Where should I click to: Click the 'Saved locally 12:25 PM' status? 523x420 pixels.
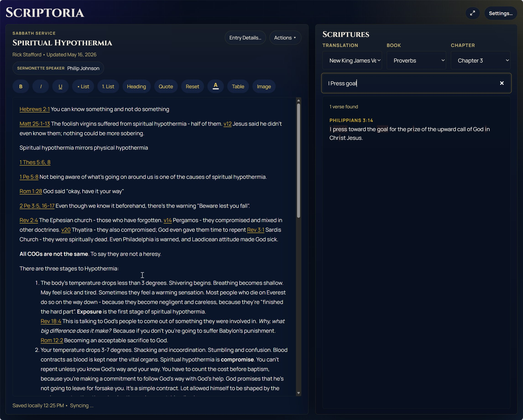pyautogui.click(x=38, y=405)
